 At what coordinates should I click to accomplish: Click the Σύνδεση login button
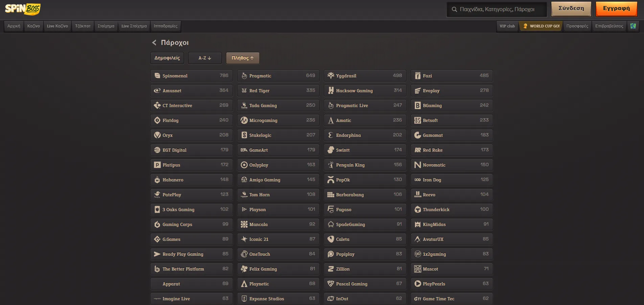coord(571,9)
